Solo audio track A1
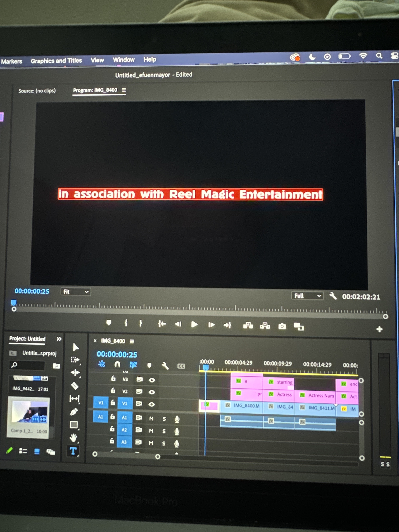The height and width of the screenshot is (532, 399). (x=164, y=419)
